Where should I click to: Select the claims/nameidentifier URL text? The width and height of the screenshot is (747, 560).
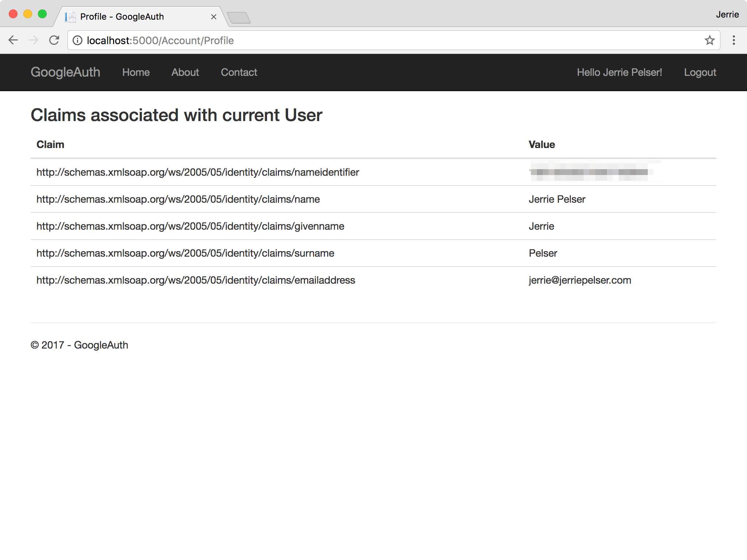pyautogui.click(x=198, y=172)
